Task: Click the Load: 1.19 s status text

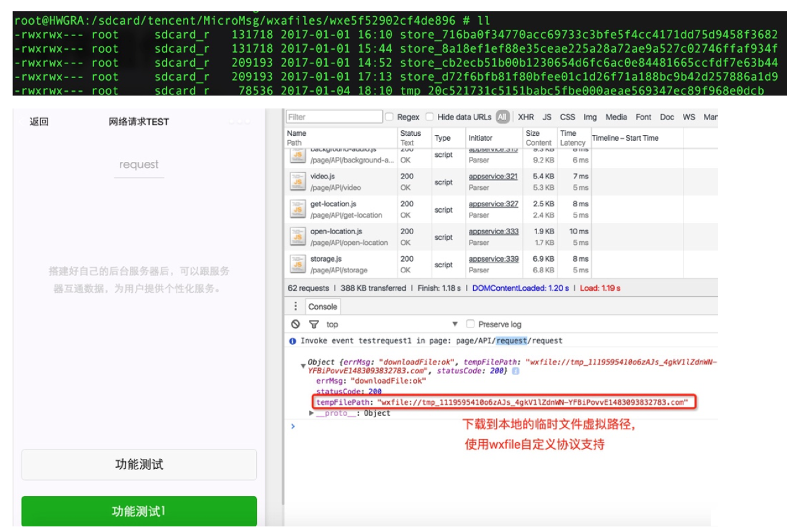Action: pyautogui.click(x=600, y=288)
